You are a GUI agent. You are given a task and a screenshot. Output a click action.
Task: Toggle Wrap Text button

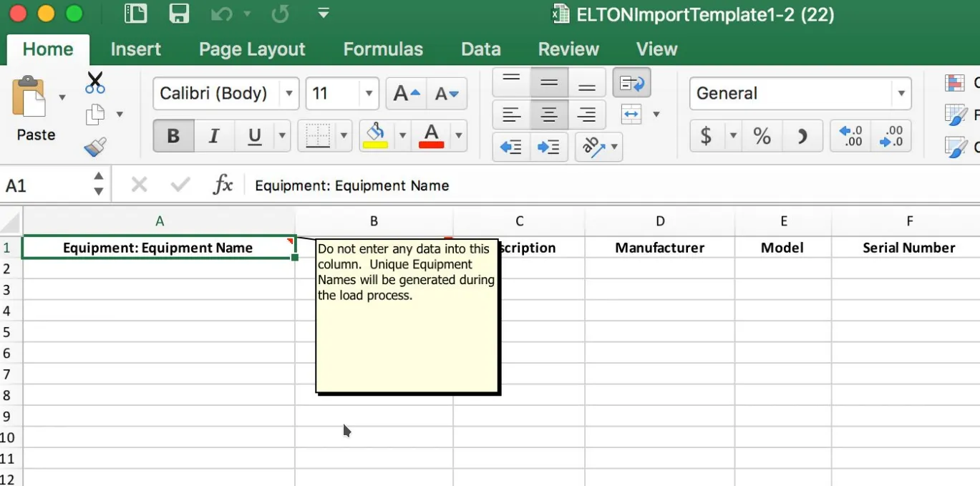coord(631,83)
